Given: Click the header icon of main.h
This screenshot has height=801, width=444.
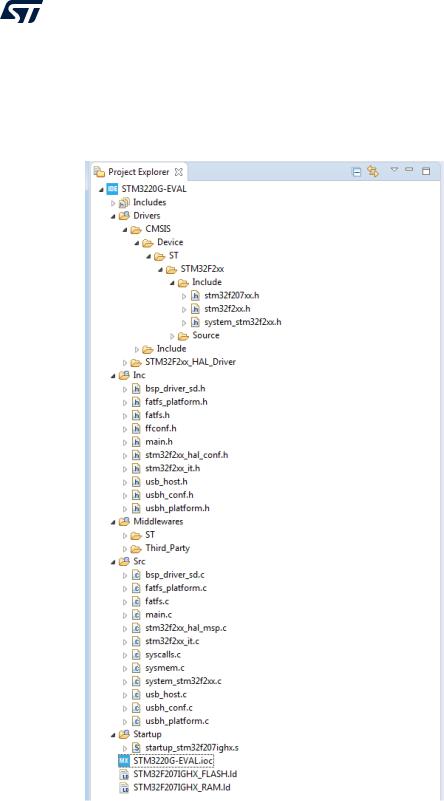Looking at the screenshot, I should pyautogui.click(x=136, y=442).
